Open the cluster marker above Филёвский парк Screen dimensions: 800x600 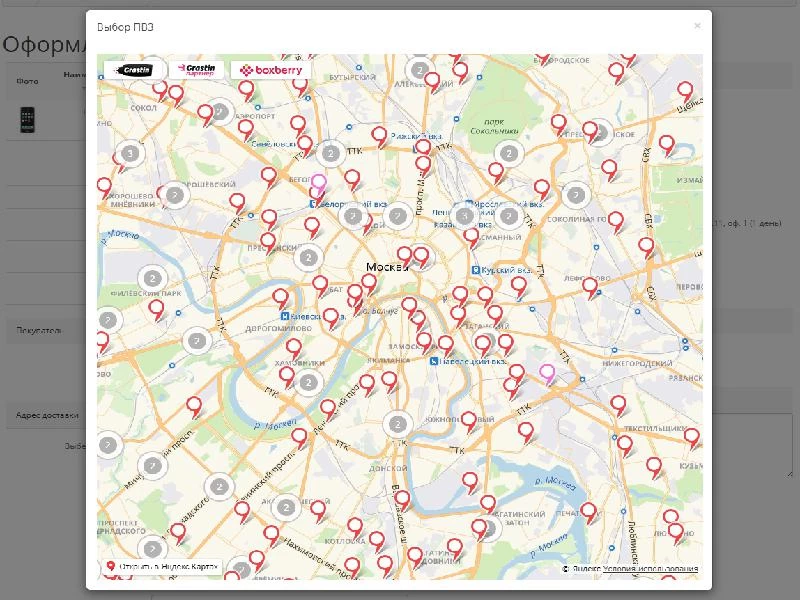coord(152,279)
